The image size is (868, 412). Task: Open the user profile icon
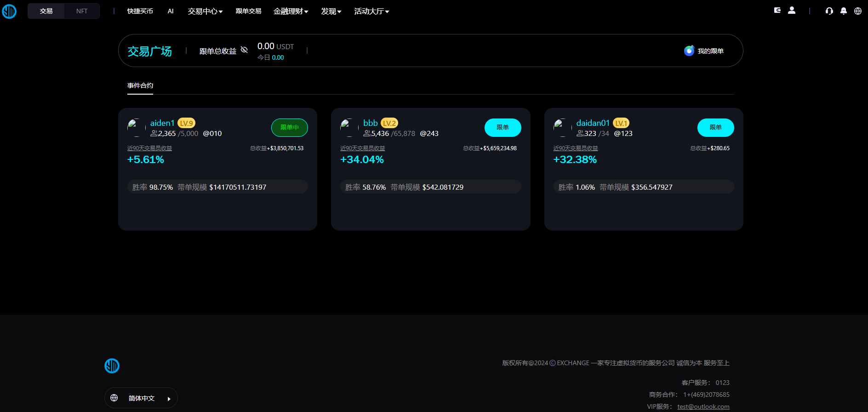tap(791, 10)
